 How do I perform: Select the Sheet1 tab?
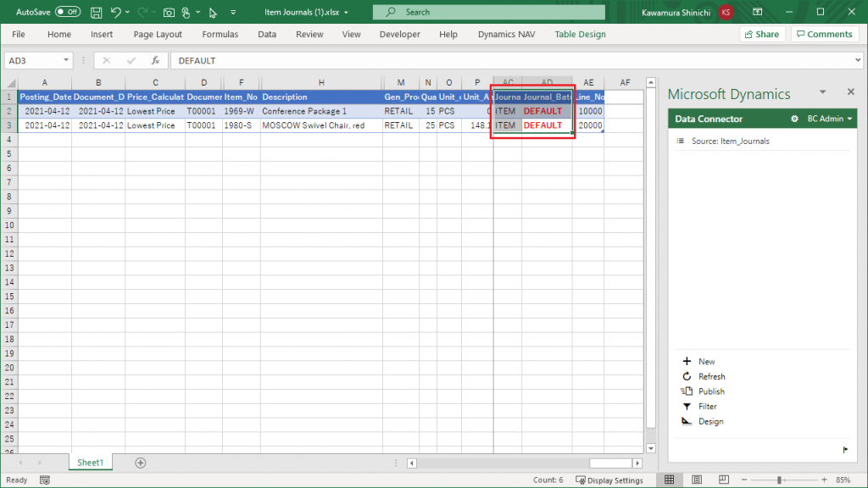(x=90, y=463)
